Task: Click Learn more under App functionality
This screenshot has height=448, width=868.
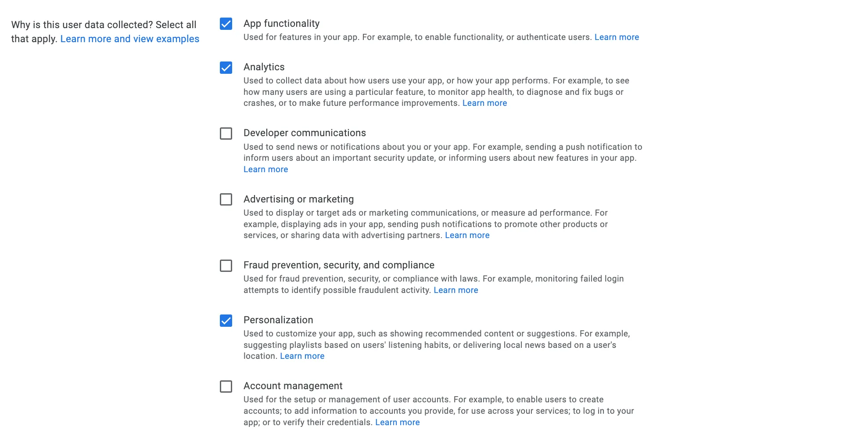Action: pyautogui.click(x=617, y=37)
